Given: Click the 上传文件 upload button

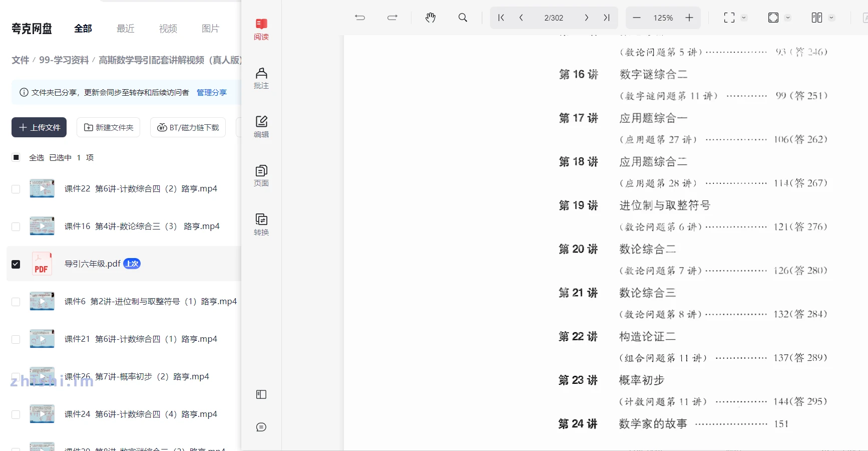Looking at the screenshot, I should [39, 127].
